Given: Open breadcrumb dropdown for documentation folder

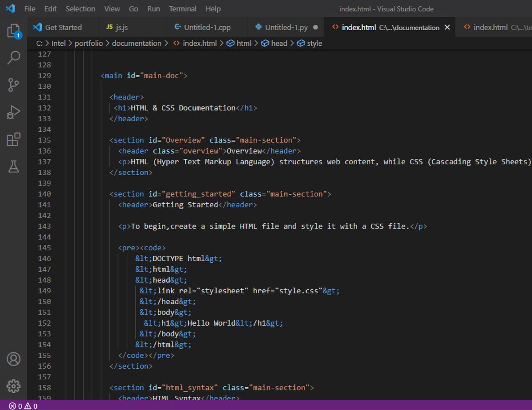Looking at the screenshot, I should 137,43.
